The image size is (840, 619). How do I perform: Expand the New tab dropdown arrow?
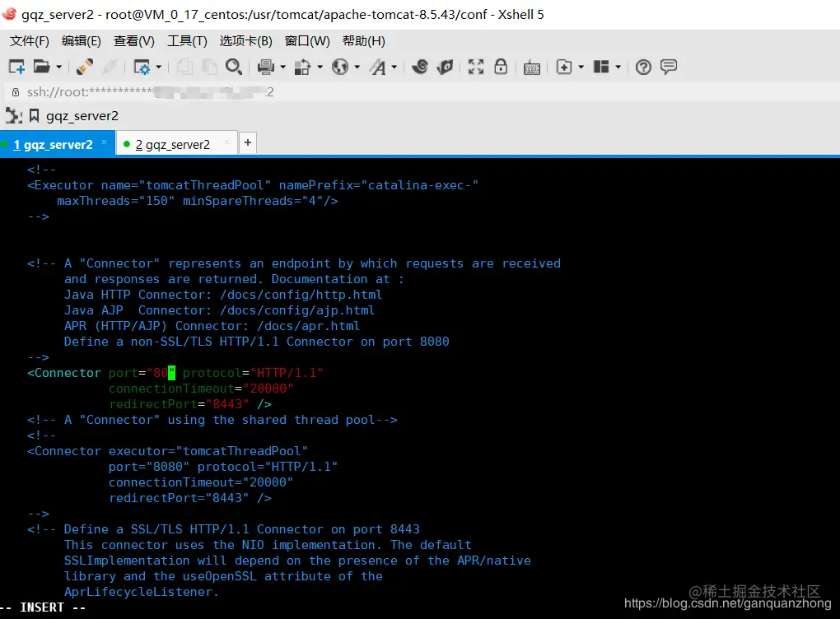point(581,67)
